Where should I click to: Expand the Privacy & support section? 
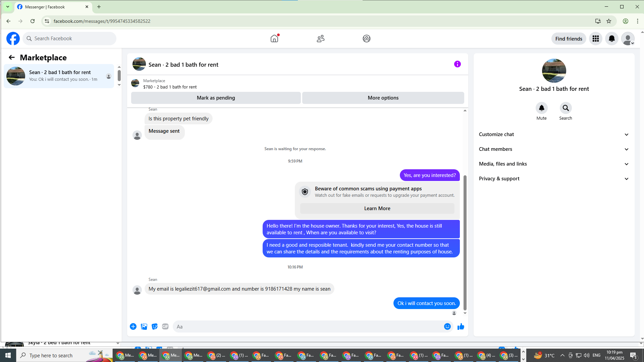click(x=554, y=179)
